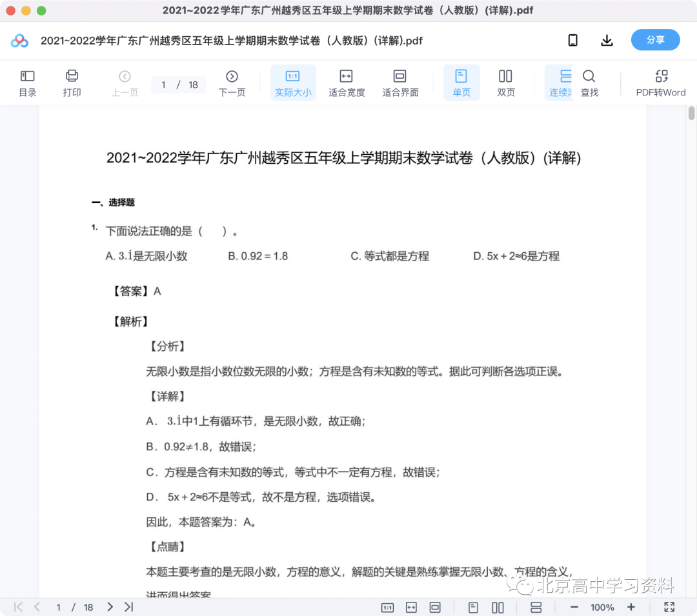Open the 查找 search tool
The width and height of the screenshot is (697, 616).
(x=589, y=83)
